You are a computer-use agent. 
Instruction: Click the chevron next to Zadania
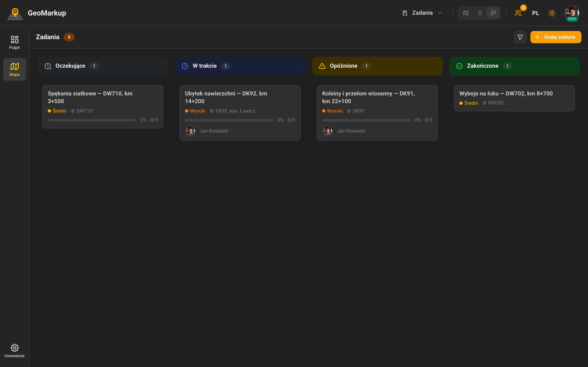point(440,13)
